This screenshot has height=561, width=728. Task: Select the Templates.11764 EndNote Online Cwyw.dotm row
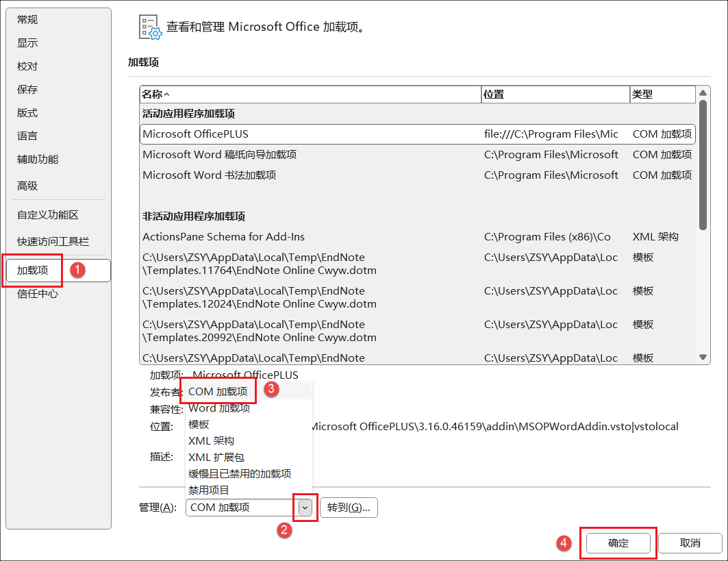point(417,264)
